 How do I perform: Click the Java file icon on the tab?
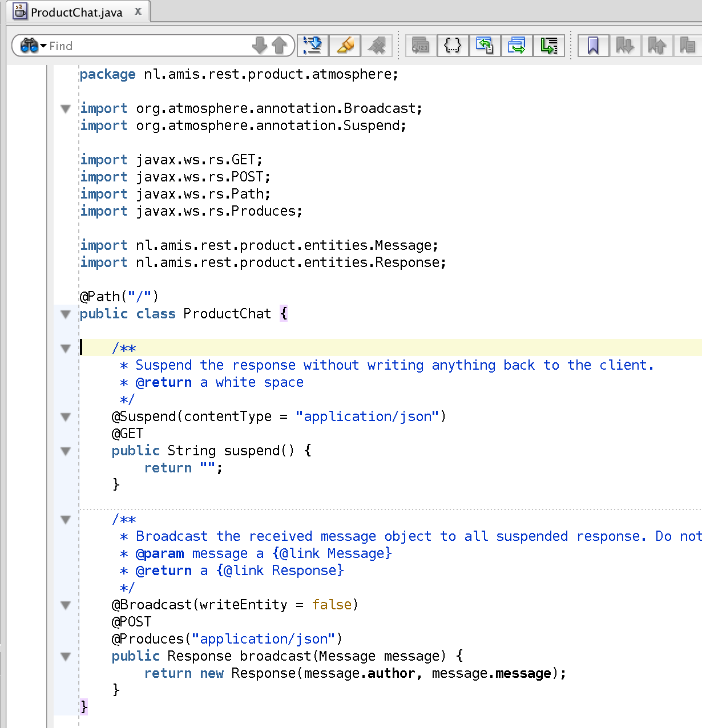tap(21, 11)
